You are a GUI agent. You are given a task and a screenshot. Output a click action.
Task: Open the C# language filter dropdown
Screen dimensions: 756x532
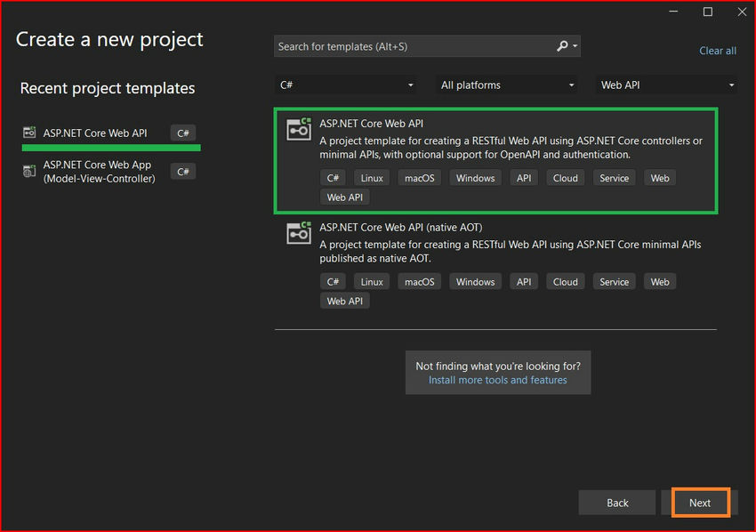(347, 85)
